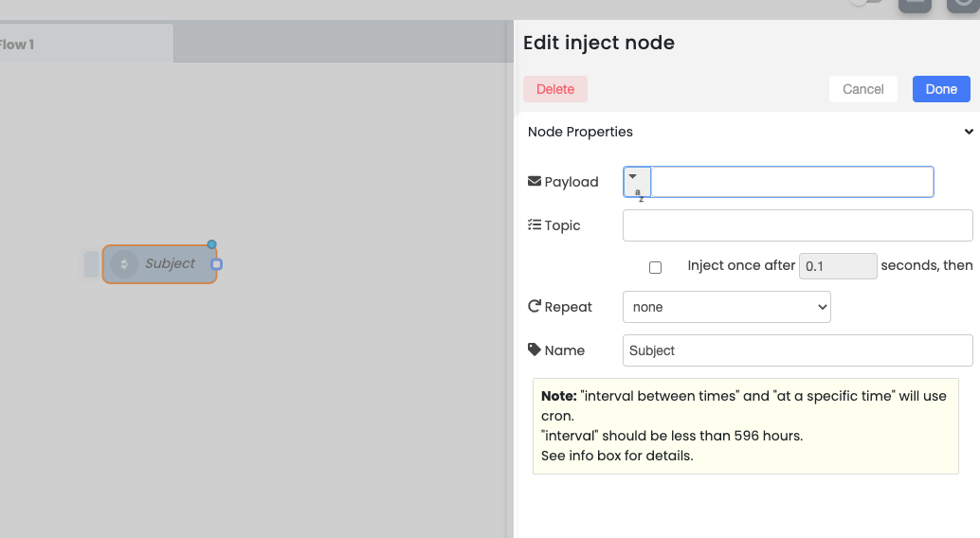Click the list icon beside Topic
This screenshot has height=538, width=980.
coord(534,224)
